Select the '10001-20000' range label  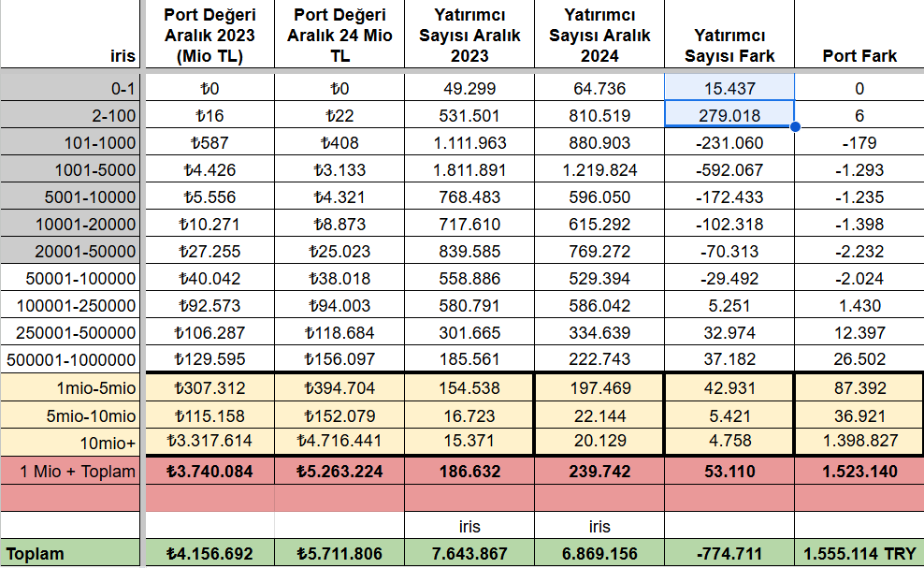coord(70,224)
